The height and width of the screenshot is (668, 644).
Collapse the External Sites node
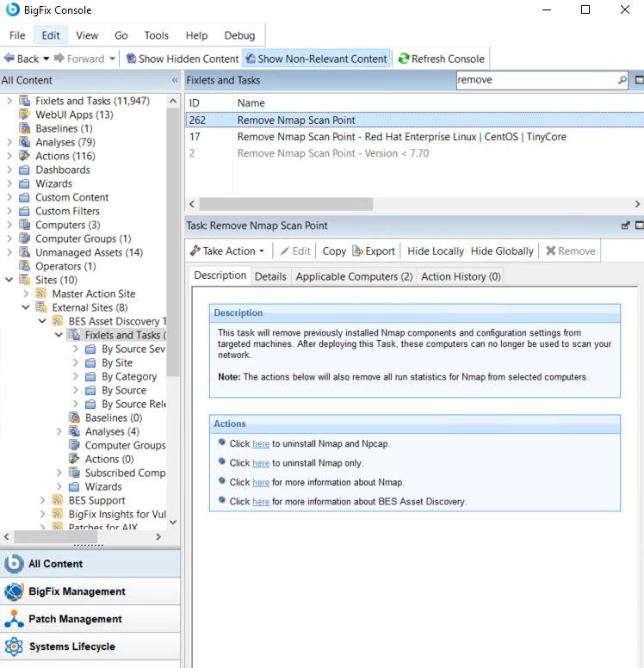26,307
